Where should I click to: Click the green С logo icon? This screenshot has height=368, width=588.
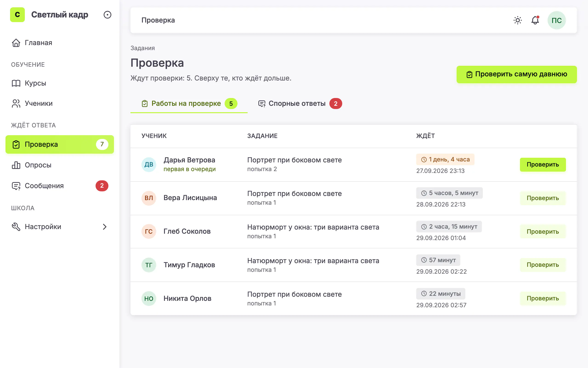pyautogui.click(x=17, y=14)
